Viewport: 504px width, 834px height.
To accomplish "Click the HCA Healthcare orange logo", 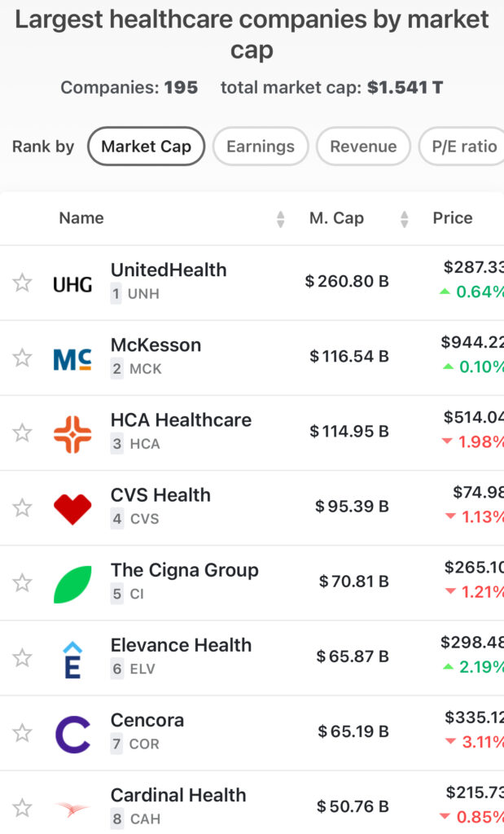I will tap(72, 433).
